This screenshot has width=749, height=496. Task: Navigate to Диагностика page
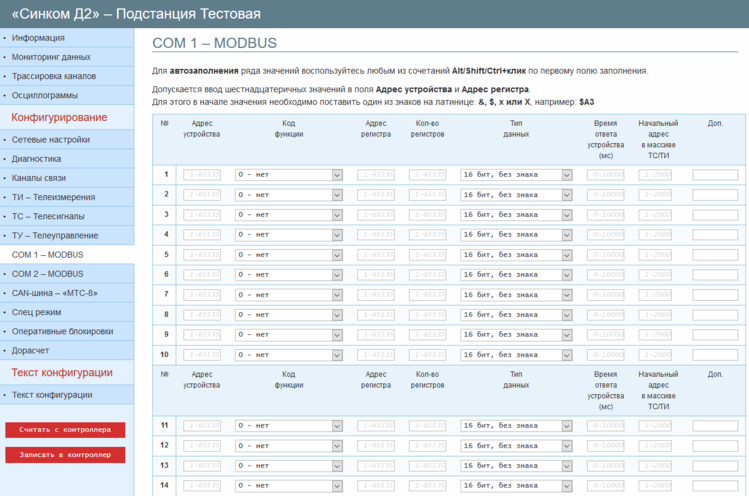coord(37,158)
